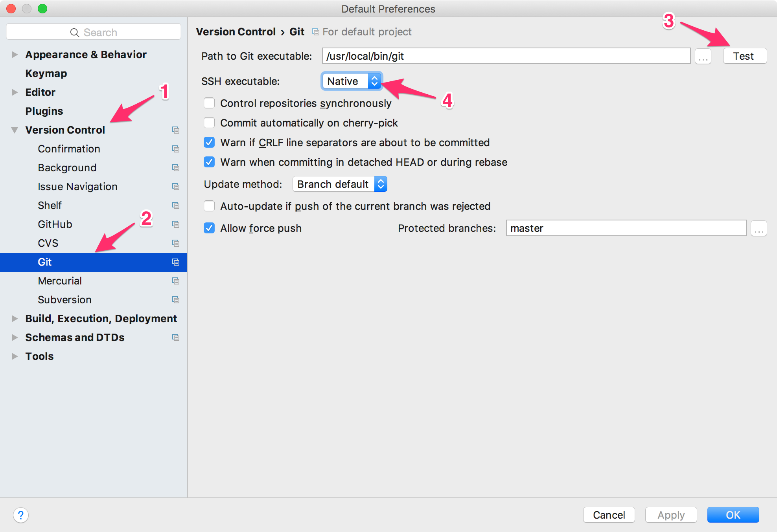This screenshot has height=532, width=777.
Task: Browse for Git executable path button
Action: pyautogui.click(x=703, y=56)
